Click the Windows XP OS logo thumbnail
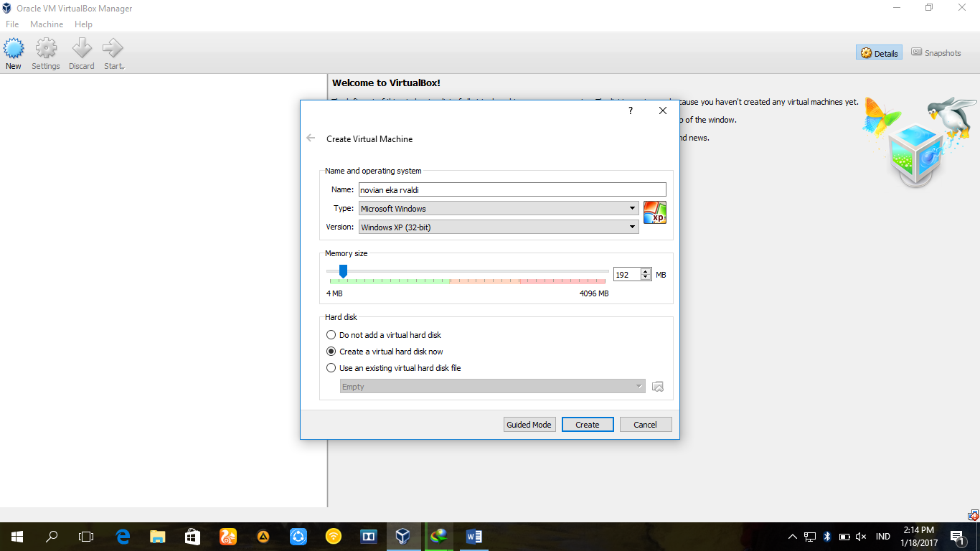This screenshot has height=551, width=980. (654, 212)
